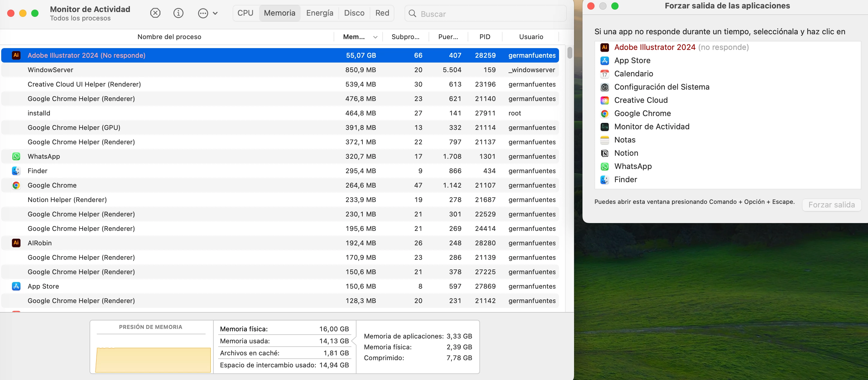Select the Notion icon in the Force Quit list
868x380 pixels.
[604, 153]
